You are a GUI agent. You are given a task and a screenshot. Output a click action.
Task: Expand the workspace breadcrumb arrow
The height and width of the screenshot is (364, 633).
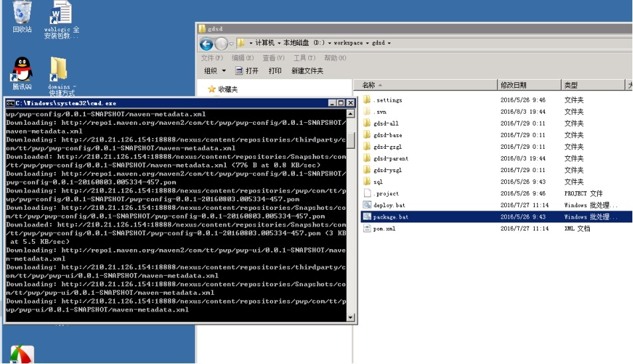(367, 43)
